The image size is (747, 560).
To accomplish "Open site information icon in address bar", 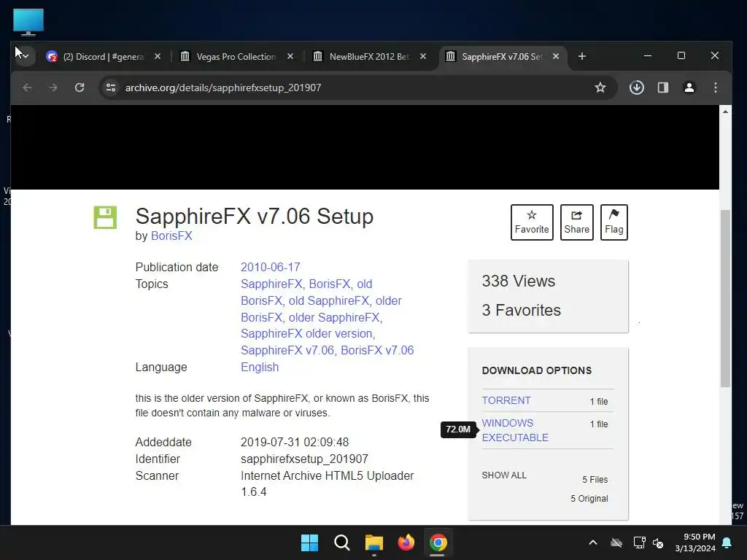I will tap(111, 87).
